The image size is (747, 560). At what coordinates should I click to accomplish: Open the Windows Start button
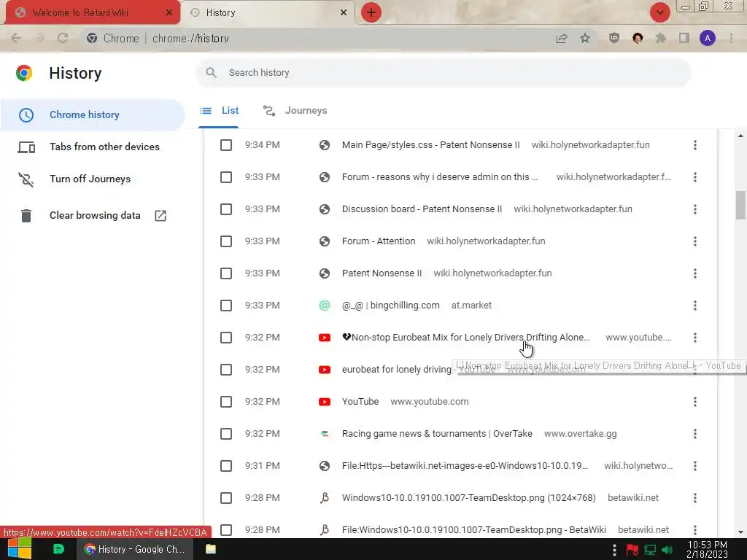[20, 549]
